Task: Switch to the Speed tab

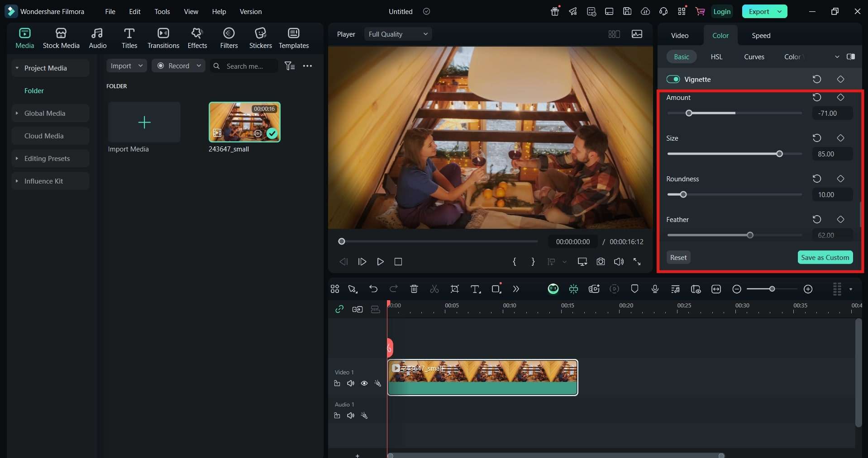Action: (761, 35)
